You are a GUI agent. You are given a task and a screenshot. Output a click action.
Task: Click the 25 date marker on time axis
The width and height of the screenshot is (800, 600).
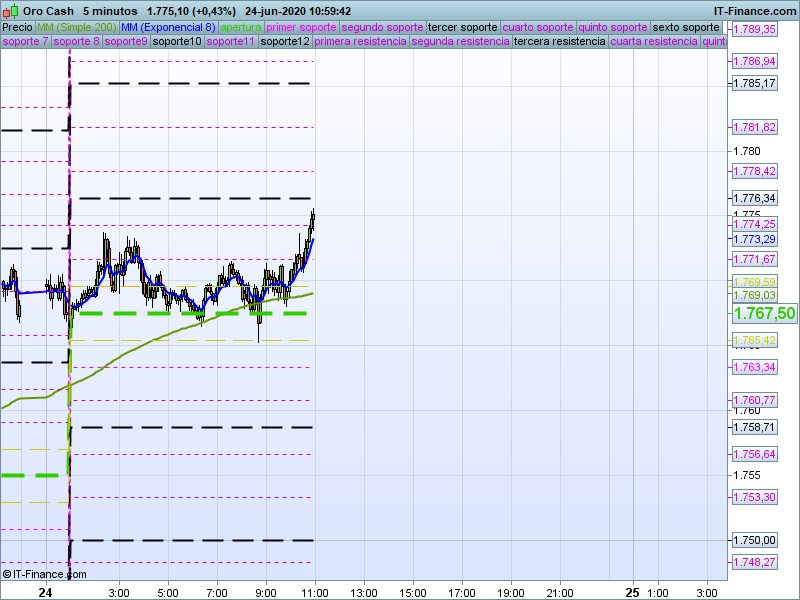631,592
